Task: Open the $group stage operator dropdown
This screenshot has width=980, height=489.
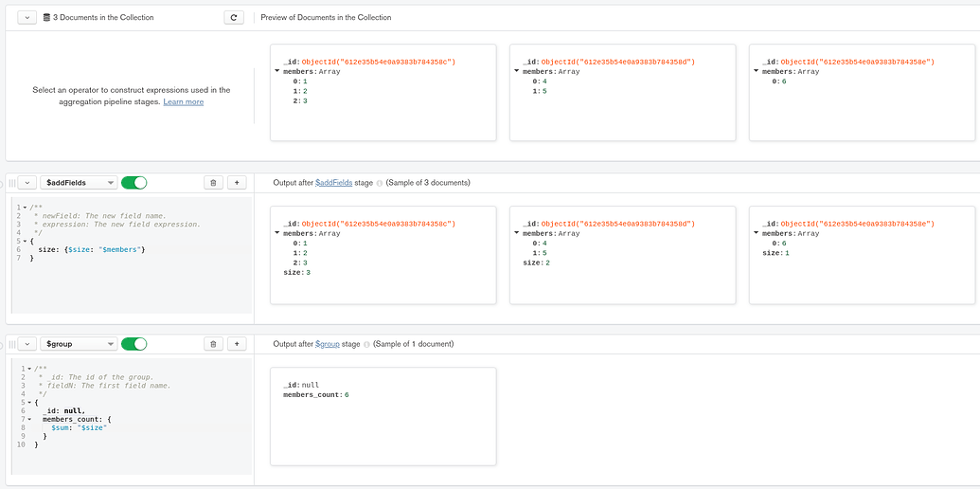Action: [x=80, y=344]
